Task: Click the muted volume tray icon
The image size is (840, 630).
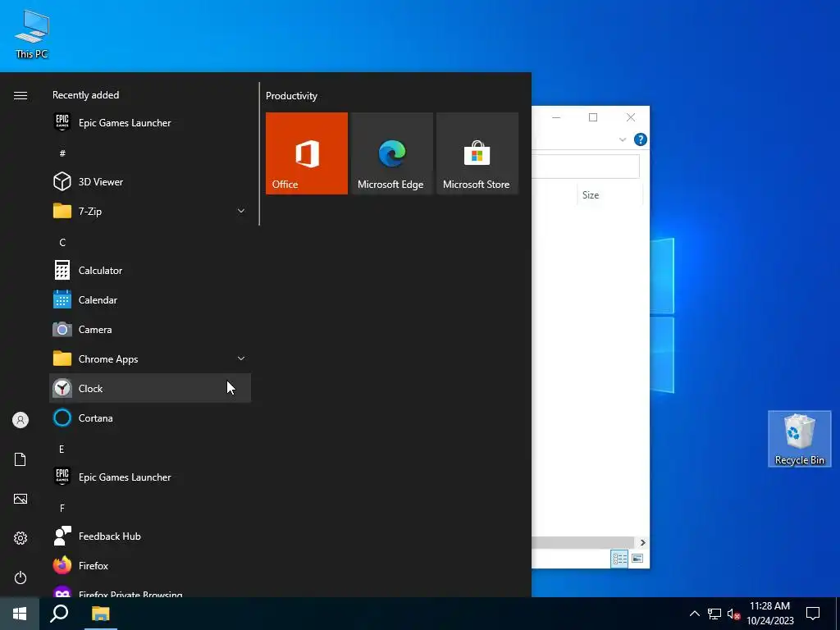Action: [x=733, y=614]
